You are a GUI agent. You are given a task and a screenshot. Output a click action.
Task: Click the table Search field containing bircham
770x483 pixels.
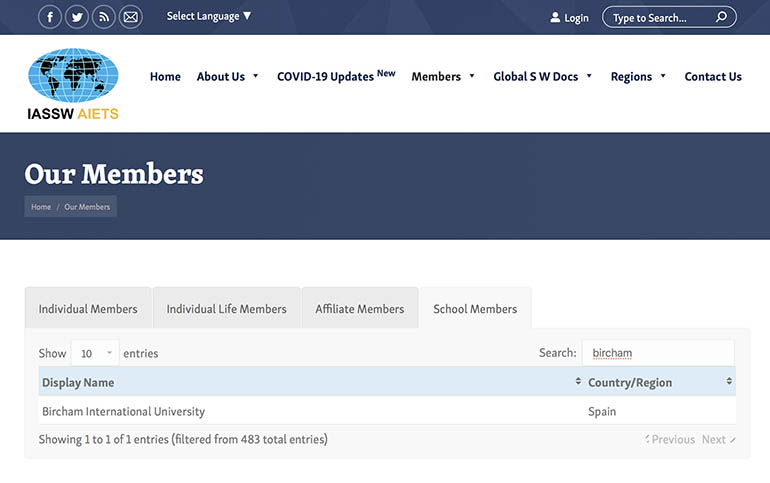click(x=658, y=352)
